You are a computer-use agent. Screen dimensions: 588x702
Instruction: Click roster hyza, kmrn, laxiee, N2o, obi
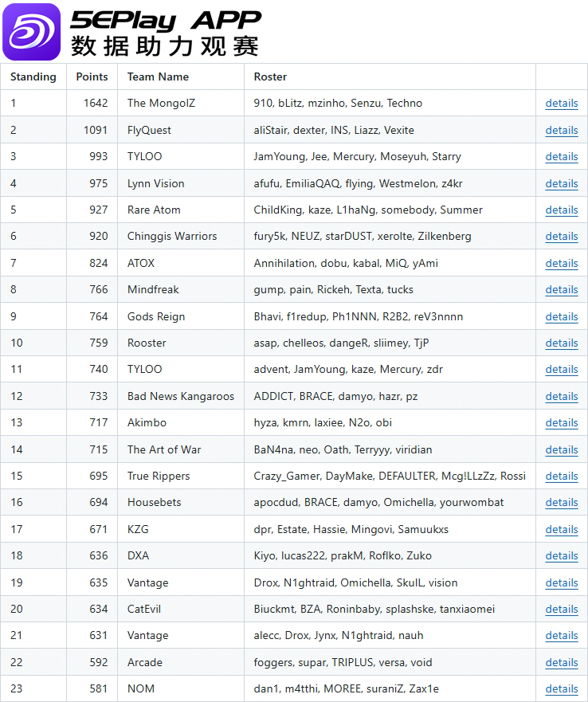pos(323,422)
